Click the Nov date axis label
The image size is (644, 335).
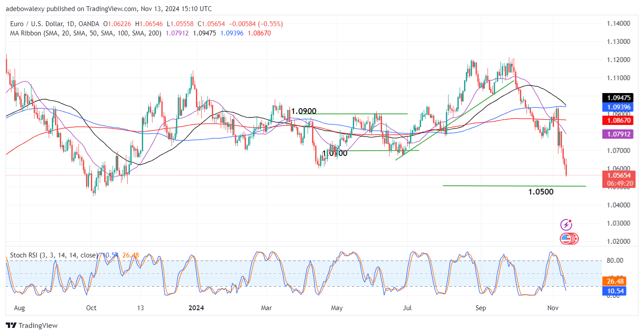coord(553,307)
